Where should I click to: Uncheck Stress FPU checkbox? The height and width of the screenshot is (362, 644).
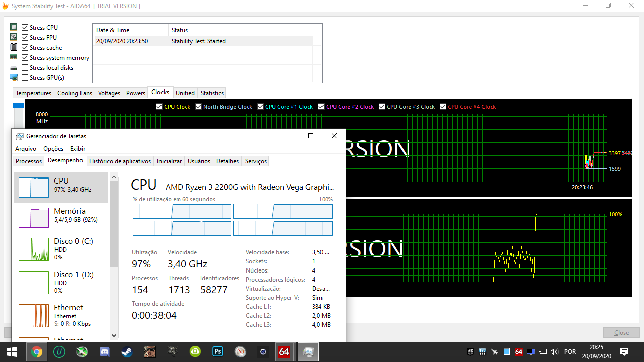pos(25,38)
